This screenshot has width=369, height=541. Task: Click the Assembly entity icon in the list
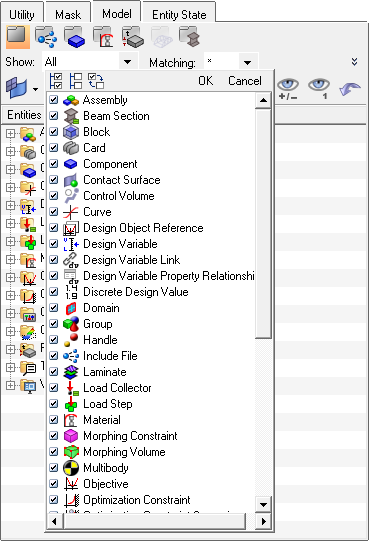coord(71,100)
